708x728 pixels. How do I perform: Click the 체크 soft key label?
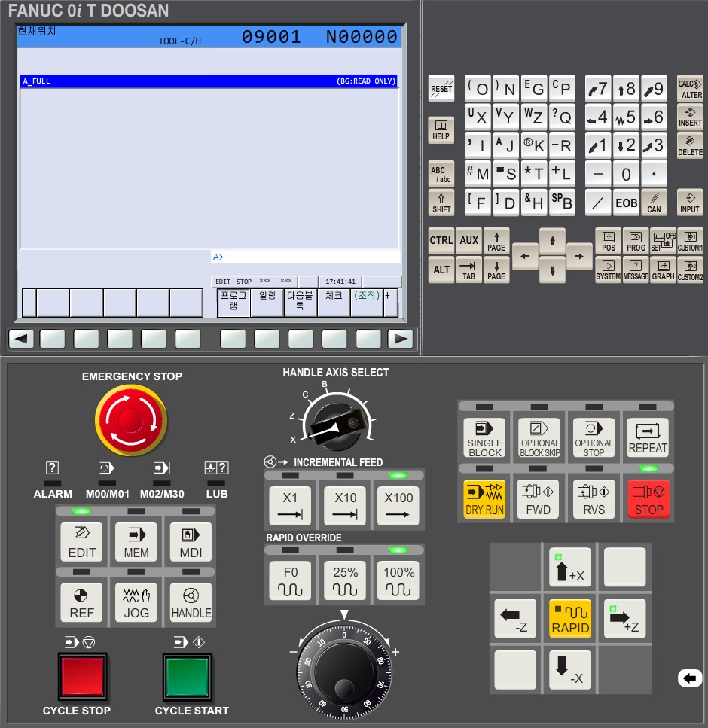point(334,302)
